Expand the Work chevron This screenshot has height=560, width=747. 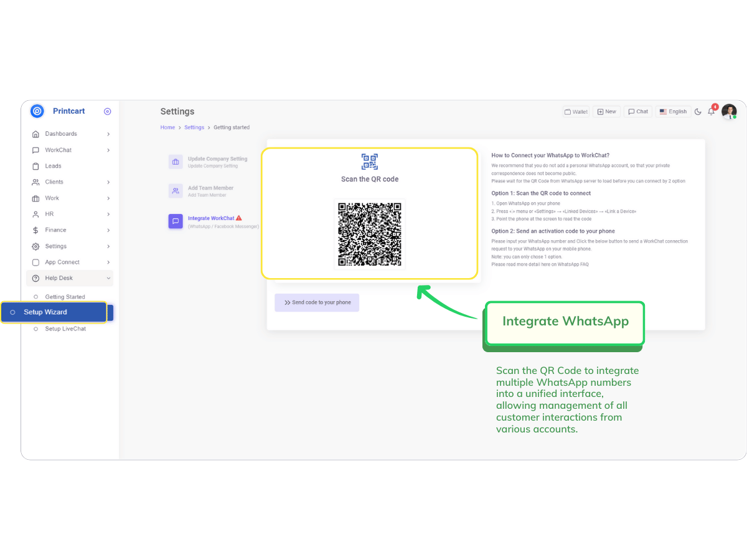coord(108,198)
